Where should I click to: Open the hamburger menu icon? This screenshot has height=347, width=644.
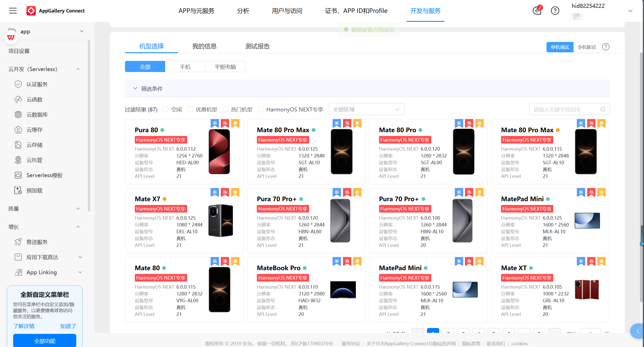13,11
